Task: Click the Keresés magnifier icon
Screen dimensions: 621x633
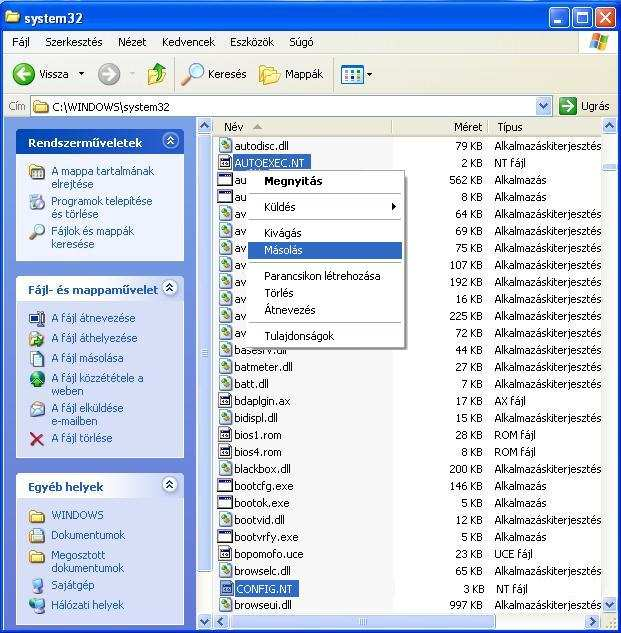Action: pyautogui.click(x=192, y=74)
